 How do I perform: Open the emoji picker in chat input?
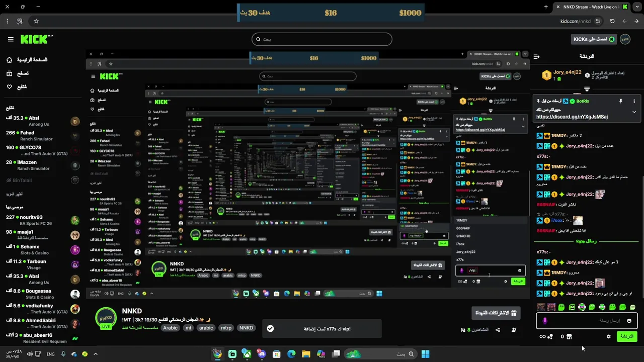(629, 321)
